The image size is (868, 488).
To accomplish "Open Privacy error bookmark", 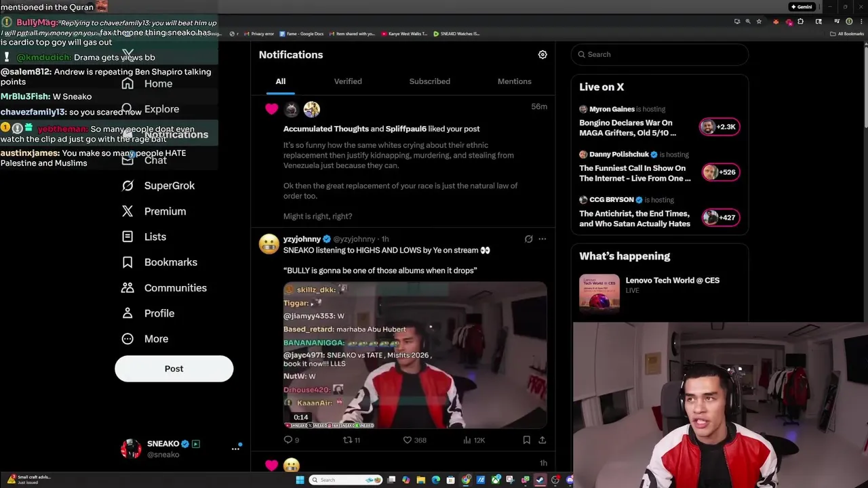I will click(x=258, y=34).
